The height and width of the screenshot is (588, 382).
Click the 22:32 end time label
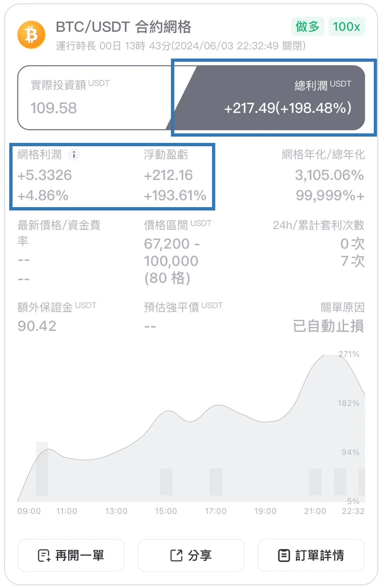353,511
